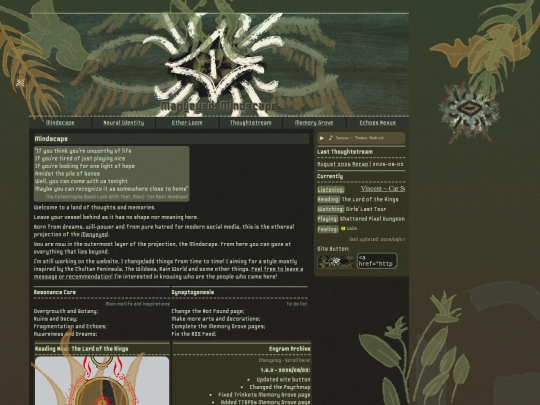This screenshot has height=405, width=540.
Task: Click 'Changed the Psychmap' changelog entry
Action: (280, 387)
